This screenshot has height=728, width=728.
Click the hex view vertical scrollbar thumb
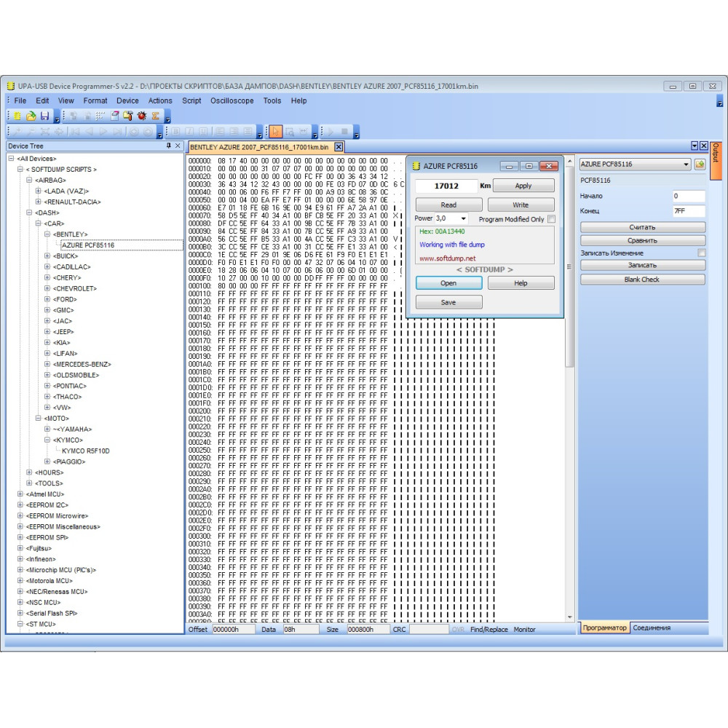569,266
